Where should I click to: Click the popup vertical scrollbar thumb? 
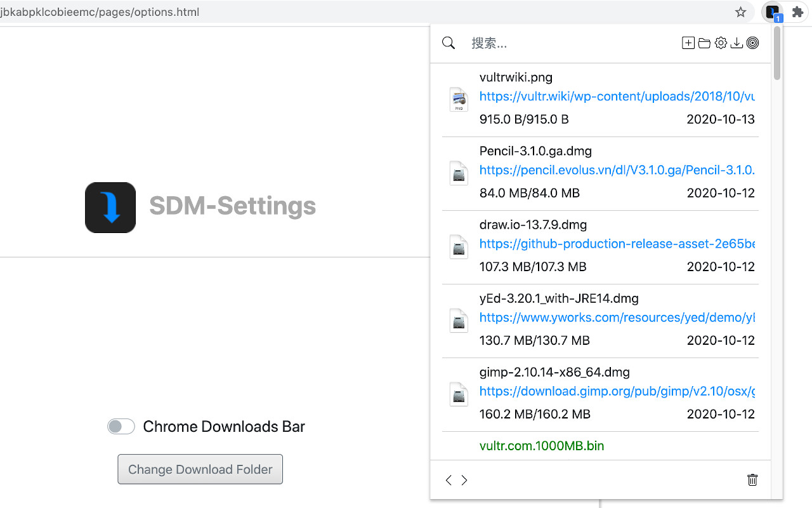[777, 53]
